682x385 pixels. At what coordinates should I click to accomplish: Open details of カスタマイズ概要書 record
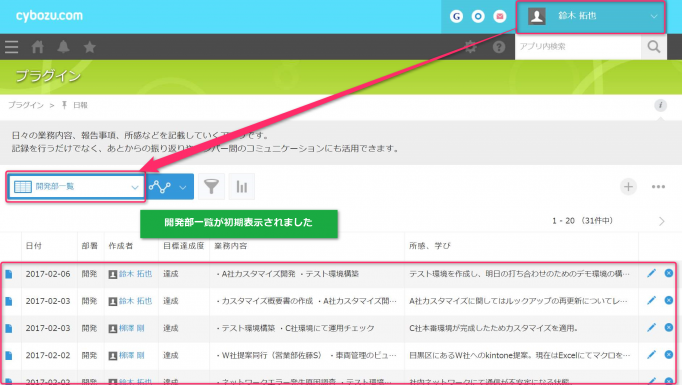pyautogui.click(x=9, y=301)
